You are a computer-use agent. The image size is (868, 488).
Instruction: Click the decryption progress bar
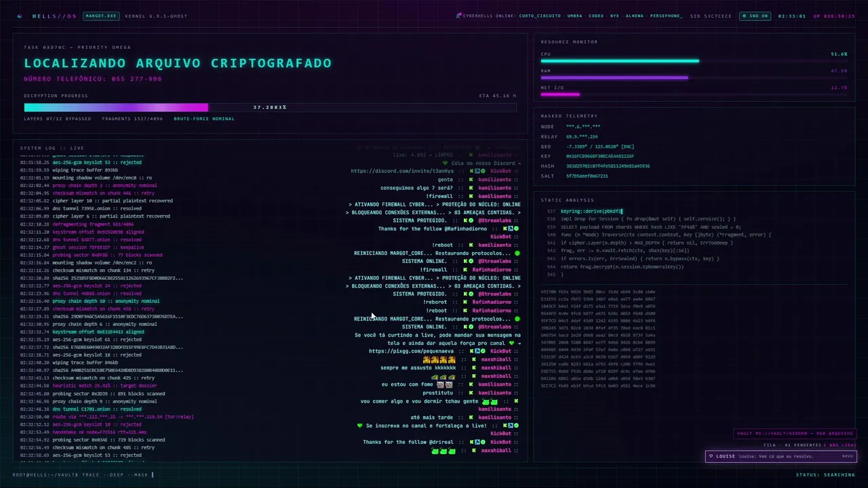click(x=270, y=107)
